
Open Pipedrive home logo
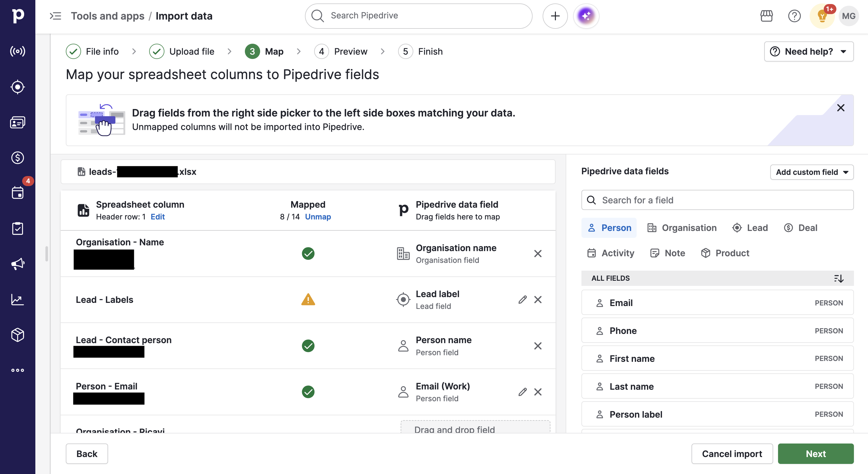pos(18,16)
